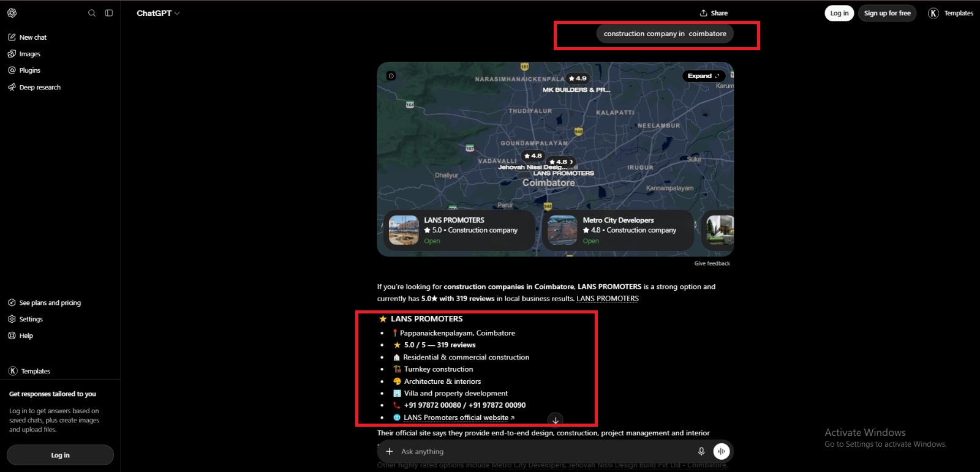Click the microphone dictation icon
This screenshot has height=472, width=980.
point(701,451)
